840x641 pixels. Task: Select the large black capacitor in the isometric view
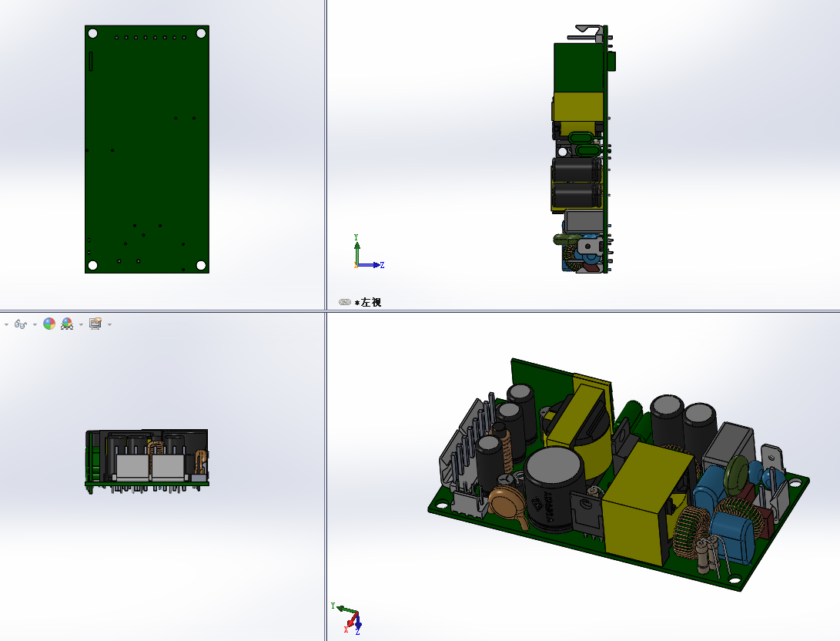555,491
